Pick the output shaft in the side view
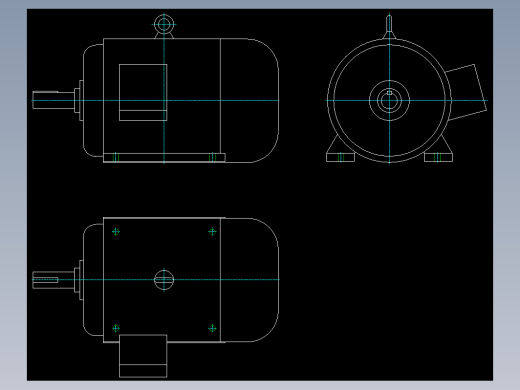The width and height of the screenshot is (520, 390). pos(53,100)
